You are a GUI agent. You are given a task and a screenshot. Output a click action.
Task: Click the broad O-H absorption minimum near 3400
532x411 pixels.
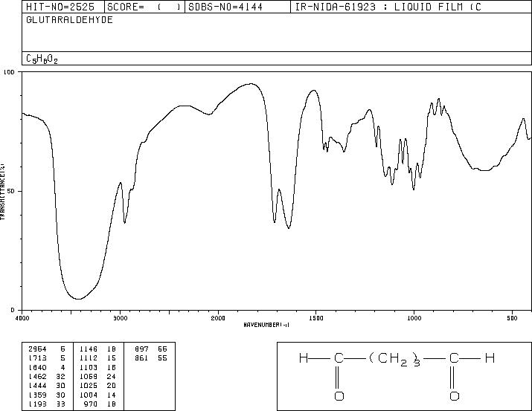pos(78,299)
